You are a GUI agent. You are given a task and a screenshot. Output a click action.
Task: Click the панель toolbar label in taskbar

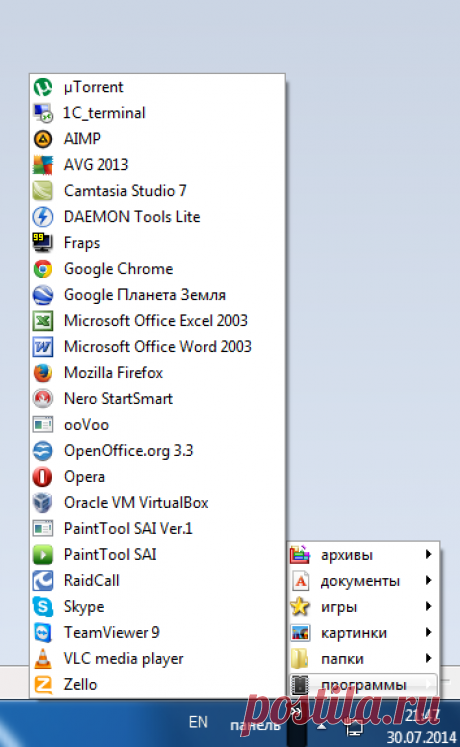point(256,725)
